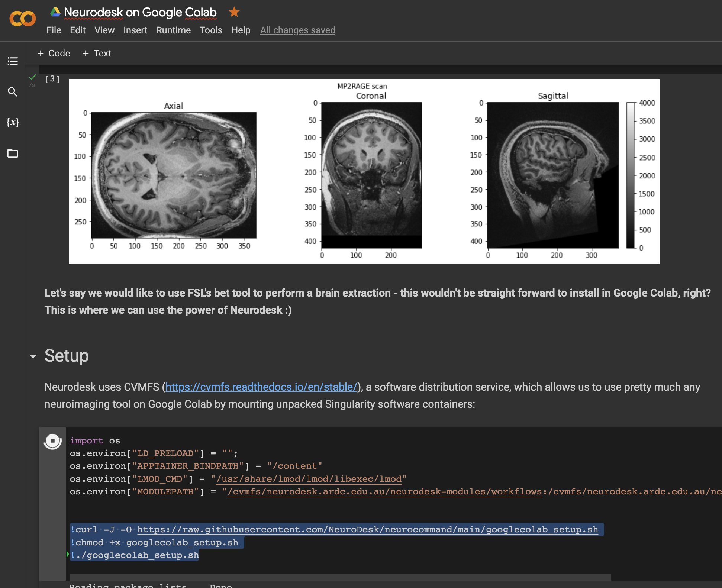Click the MP2RAGE scan plot title
This screenshot has width=722, height=588.
tap(362, 86)
